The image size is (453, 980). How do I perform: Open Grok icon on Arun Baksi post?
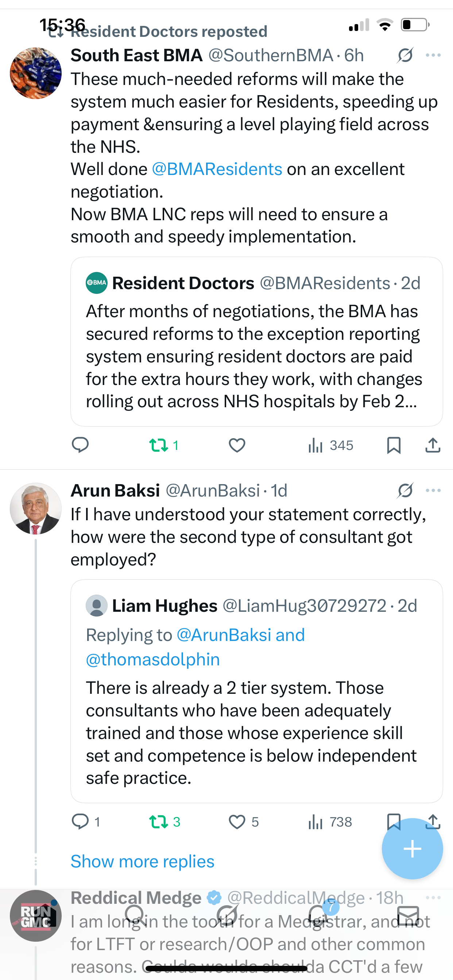(x=405, y=490)
